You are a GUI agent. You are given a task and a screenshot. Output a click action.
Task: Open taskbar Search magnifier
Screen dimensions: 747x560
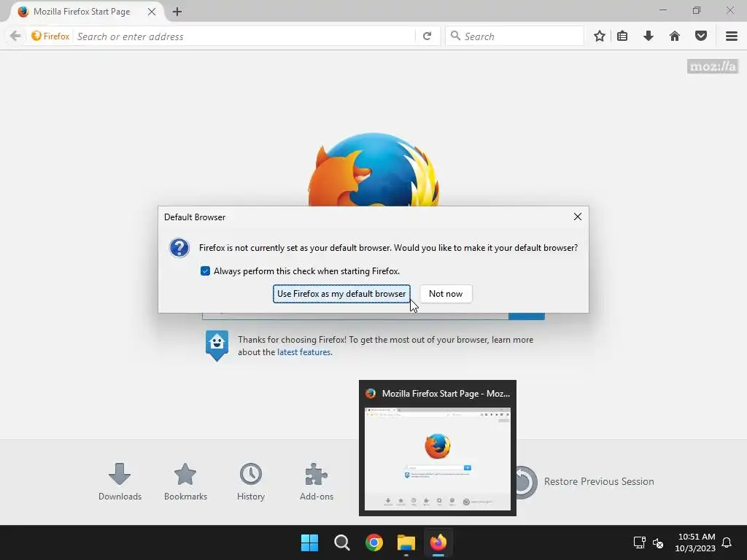pyautogui.click(x=341, y=542)
